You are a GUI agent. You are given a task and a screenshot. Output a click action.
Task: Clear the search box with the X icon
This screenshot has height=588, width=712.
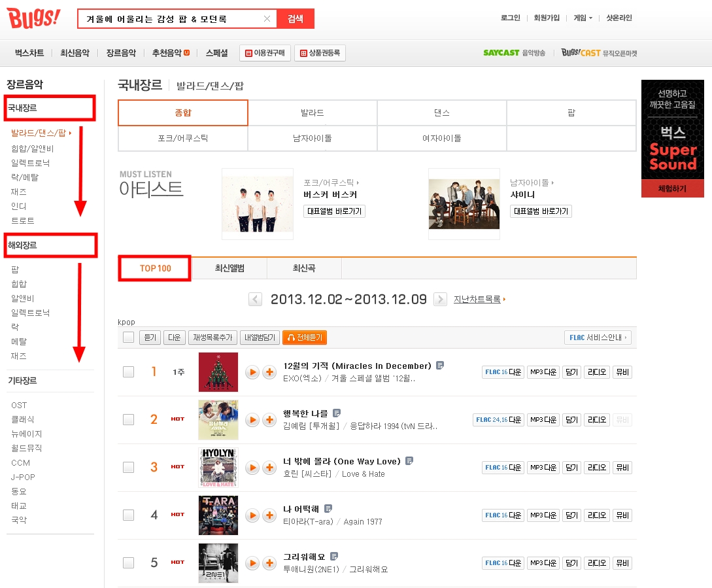pos(267,18)
